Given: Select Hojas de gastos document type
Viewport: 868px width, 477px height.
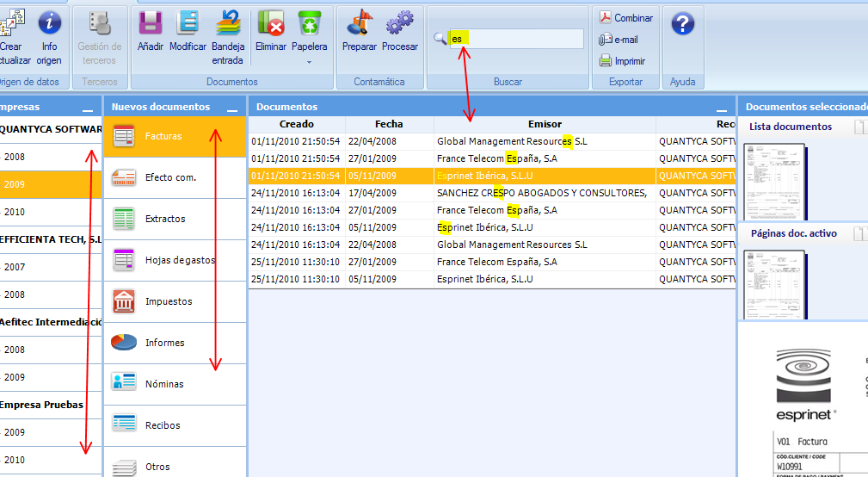Looking at the screenshot, I should point(175,260).
